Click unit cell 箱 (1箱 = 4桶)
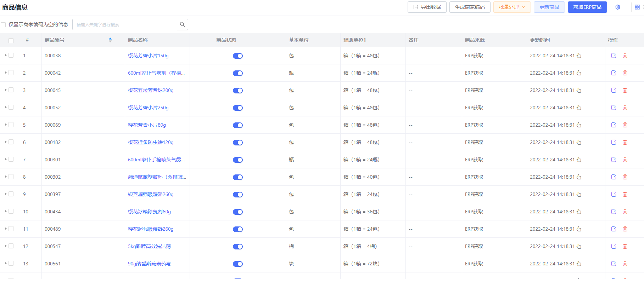 (x=360, y=246)
